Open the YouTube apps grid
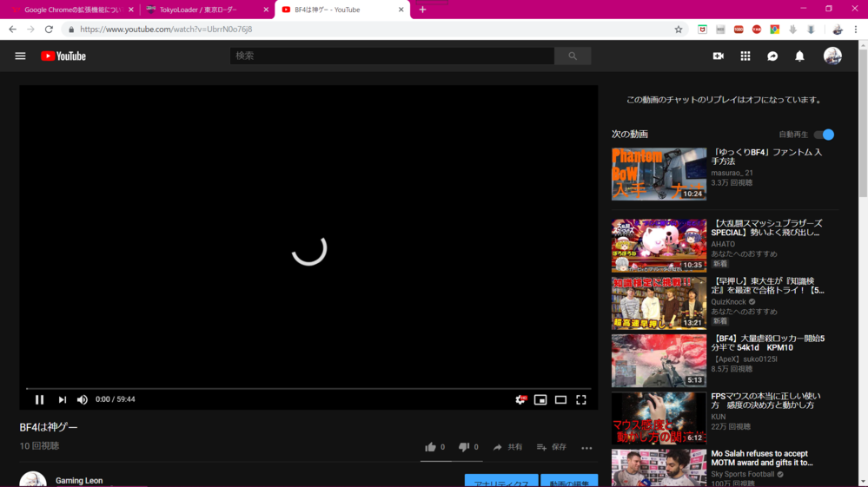 (745, 56)
